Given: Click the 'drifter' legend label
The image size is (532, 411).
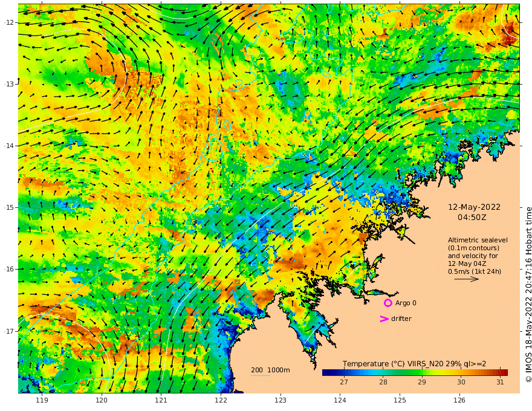Looking at the screenshot, I should [x=401, y=319].
